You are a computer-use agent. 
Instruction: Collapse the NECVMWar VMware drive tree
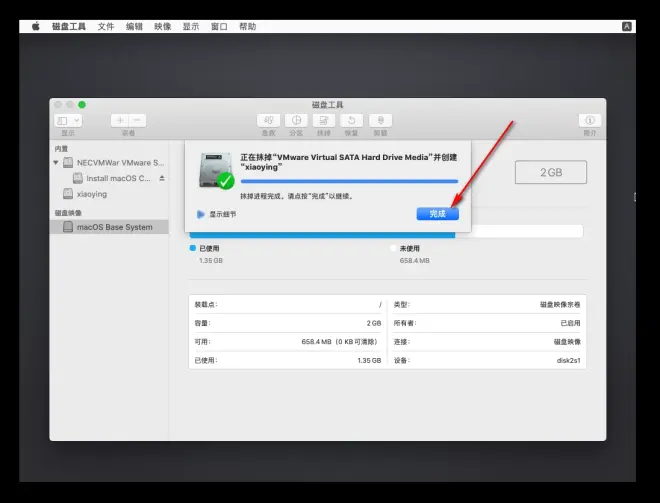(x=56, y=162)
